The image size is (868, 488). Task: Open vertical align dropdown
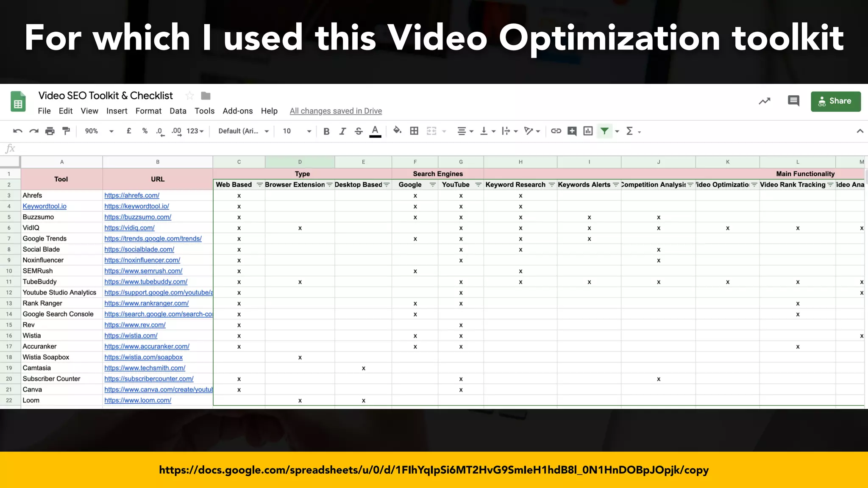pyautogui.click(x=487, y=131)
